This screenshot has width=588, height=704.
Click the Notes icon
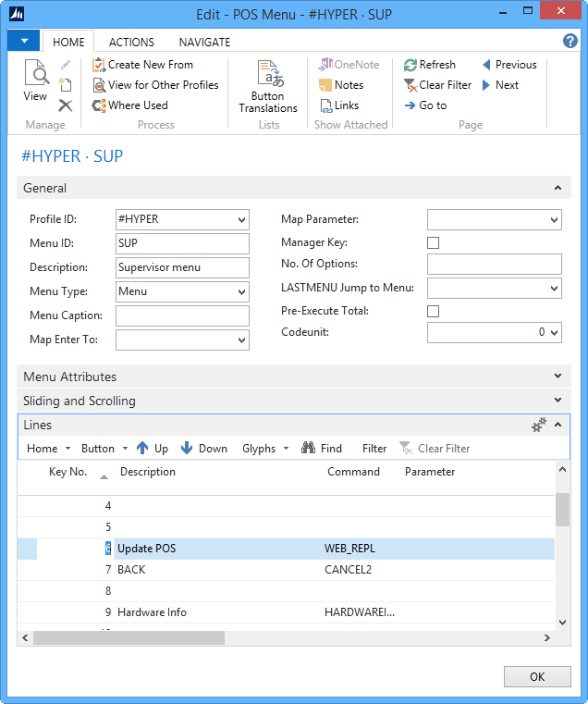325,85
